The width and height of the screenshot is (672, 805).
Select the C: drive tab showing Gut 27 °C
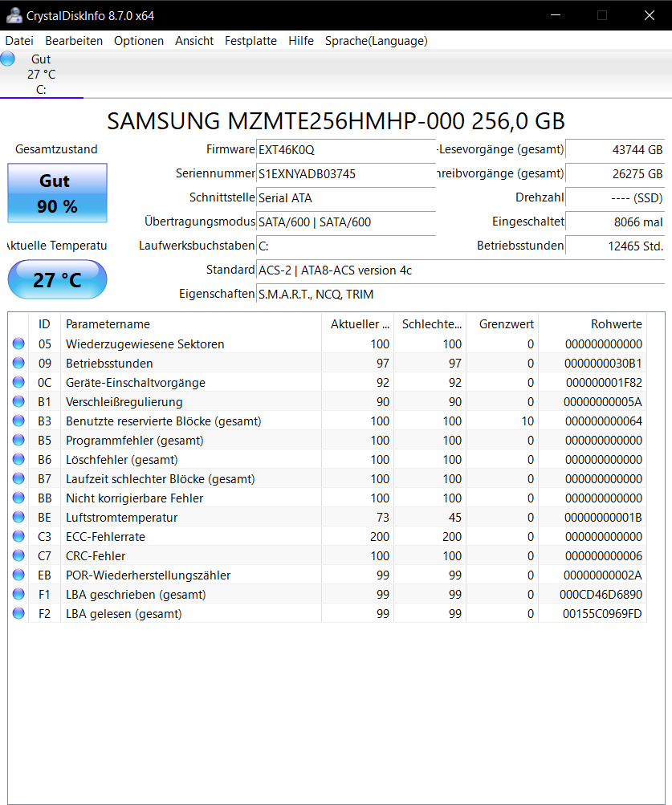(42, 74)
